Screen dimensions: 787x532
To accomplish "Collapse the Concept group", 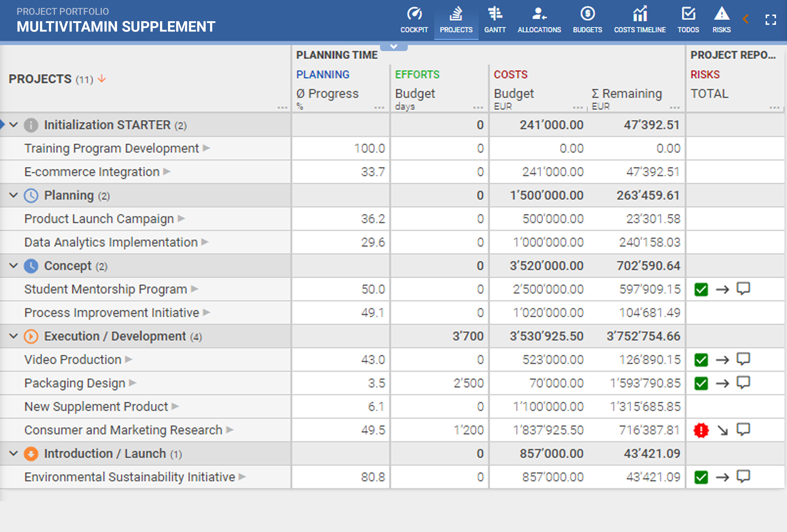I will tap(13, 265).
